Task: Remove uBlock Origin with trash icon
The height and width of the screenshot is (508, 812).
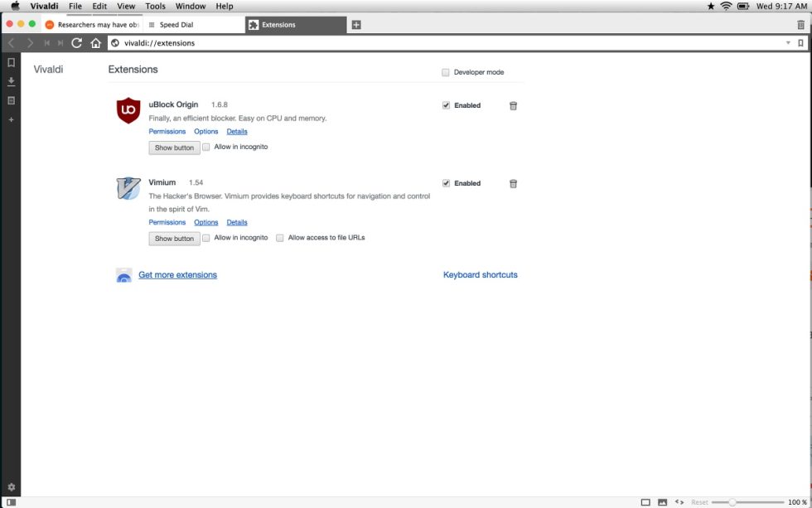Action: coord(513,105)
